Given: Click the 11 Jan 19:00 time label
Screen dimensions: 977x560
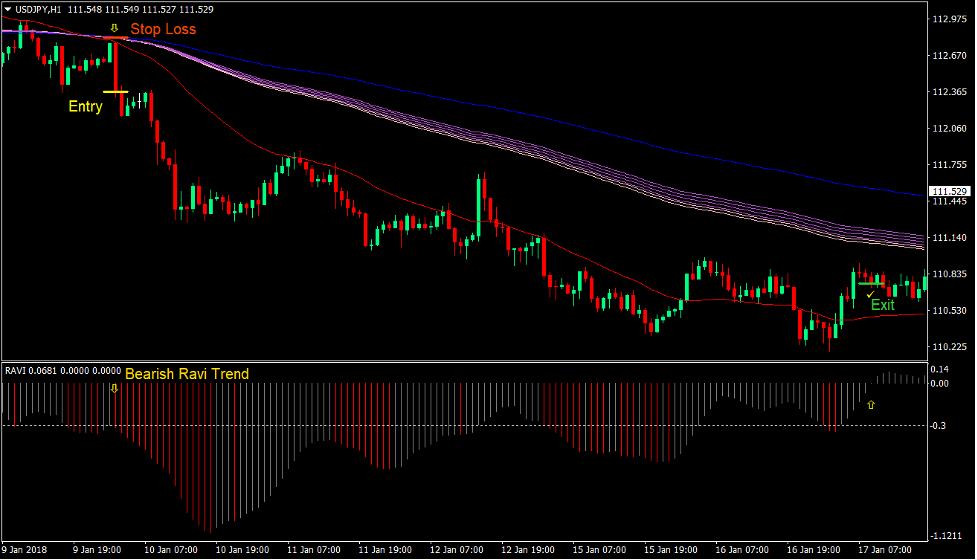Looking at the screenshot, I should (385, 550).
